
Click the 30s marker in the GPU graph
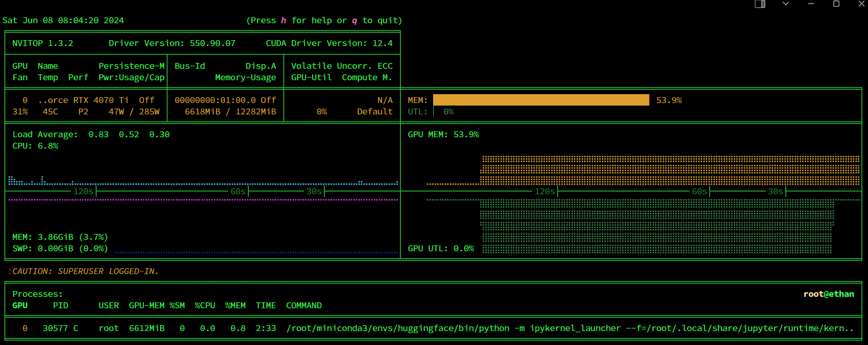pos(775,191)
